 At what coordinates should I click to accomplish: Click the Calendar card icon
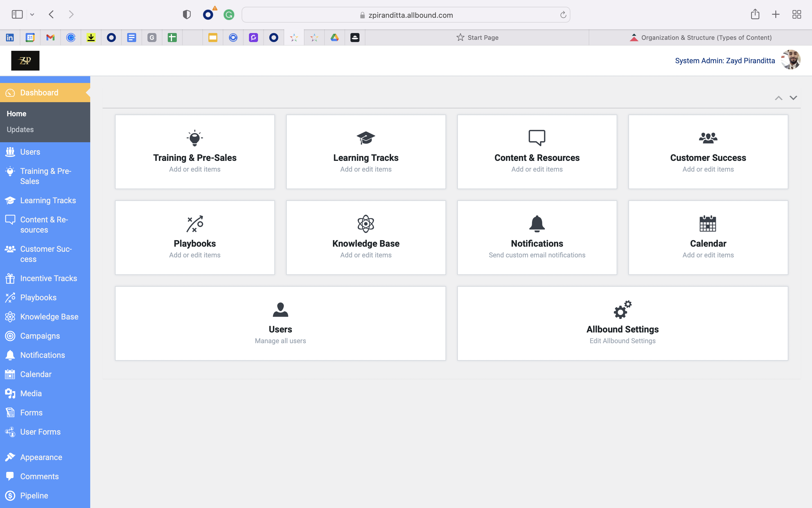[708, 224]
